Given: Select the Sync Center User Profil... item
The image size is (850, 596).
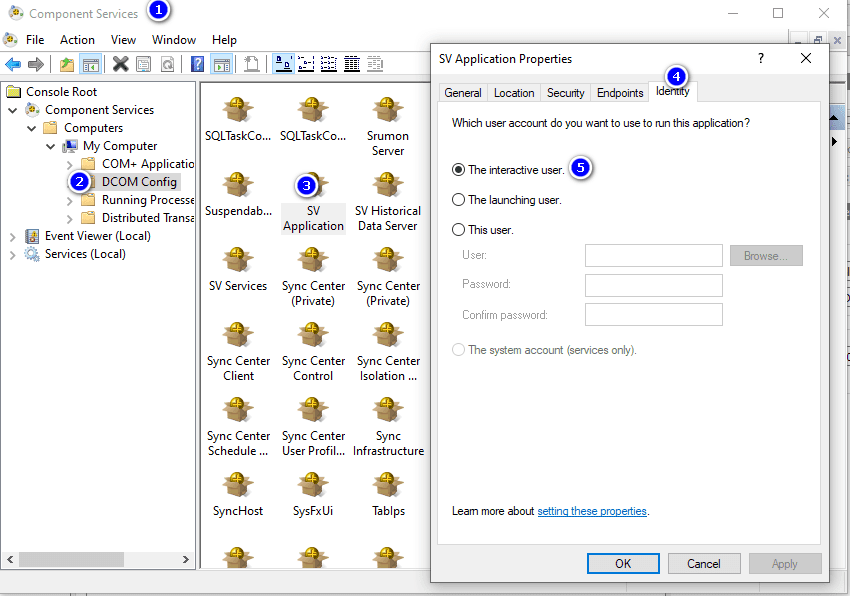Looking at the screenshot, I should click(313, 427).
